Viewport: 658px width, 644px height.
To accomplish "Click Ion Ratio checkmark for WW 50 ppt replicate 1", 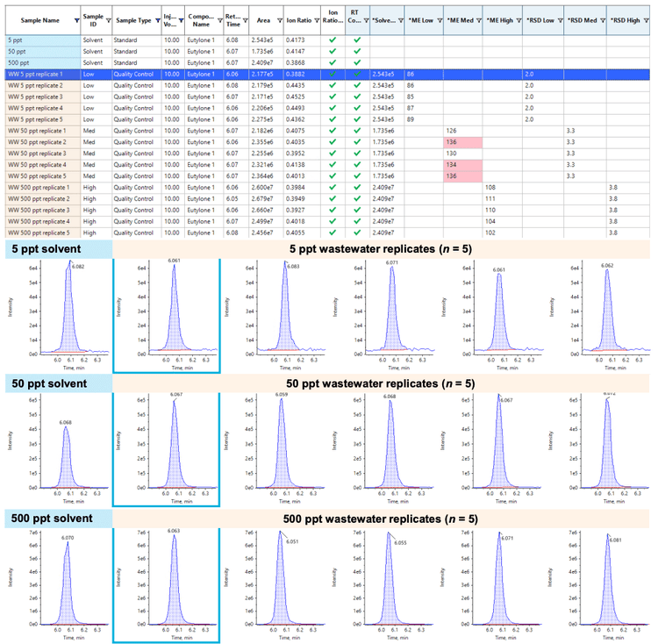I will (332, 131).
